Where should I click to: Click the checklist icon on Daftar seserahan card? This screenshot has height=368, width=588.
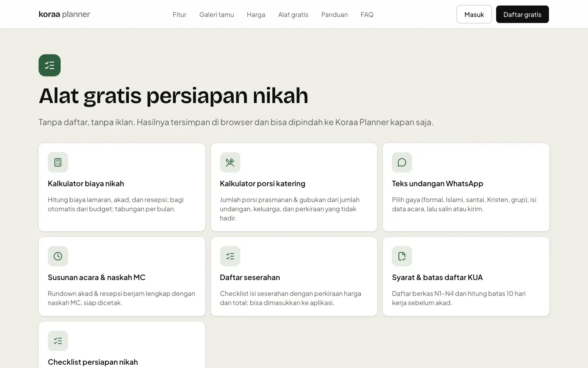click(230, 256)
